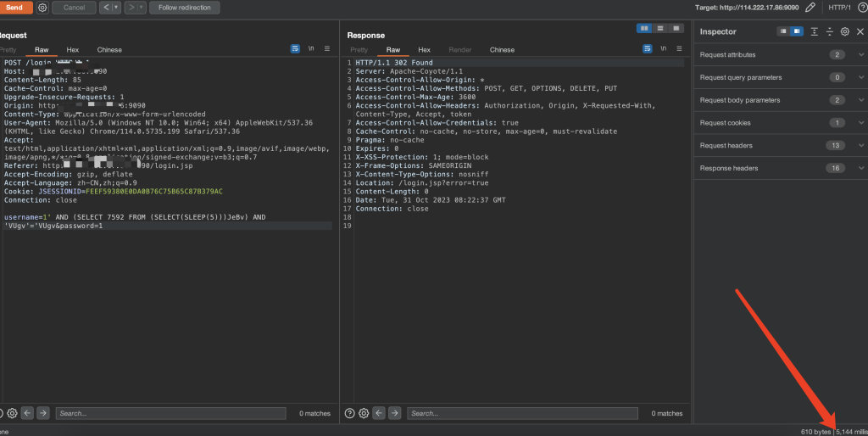Viewport: 868px width, 436px height.
Task: Open the Response viewer hamburger menu
Action: (x=679, y=48)
